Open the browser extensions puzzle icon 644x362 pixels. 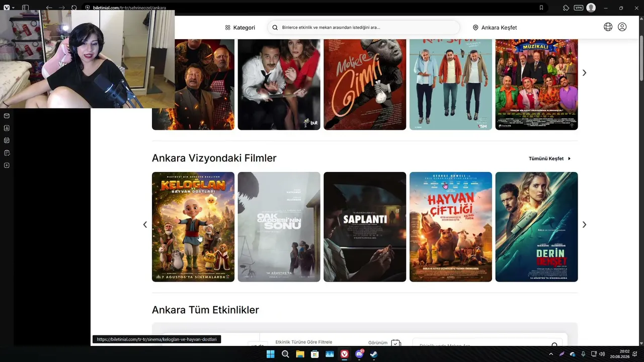coord(566,8)
